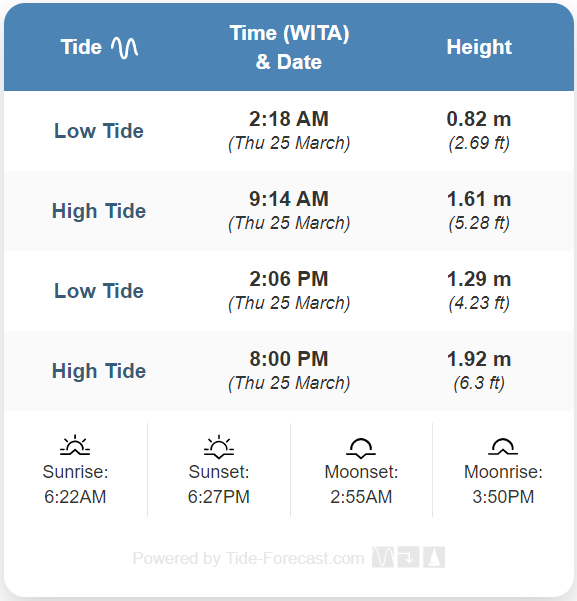The height and width of the screenshot is (601, 577).
Task: Click the moonset icon
Action: pos(361,448)
